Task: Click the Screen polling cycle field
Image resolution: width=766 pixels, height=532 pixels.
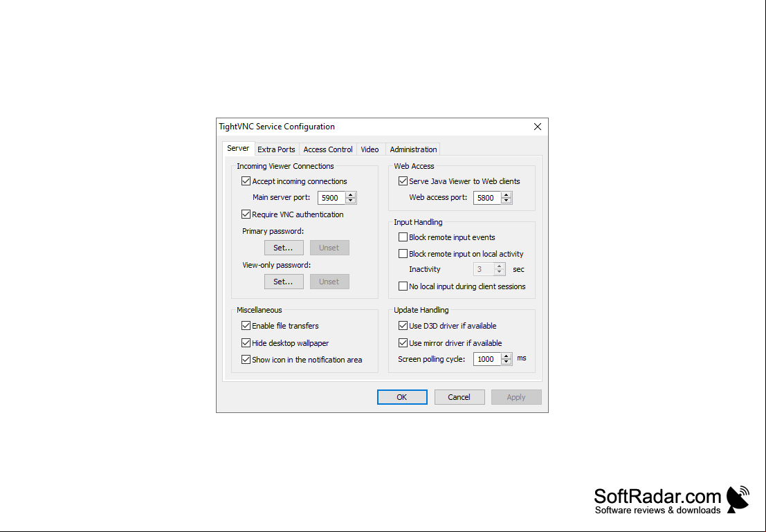Action: coord(488,359)
